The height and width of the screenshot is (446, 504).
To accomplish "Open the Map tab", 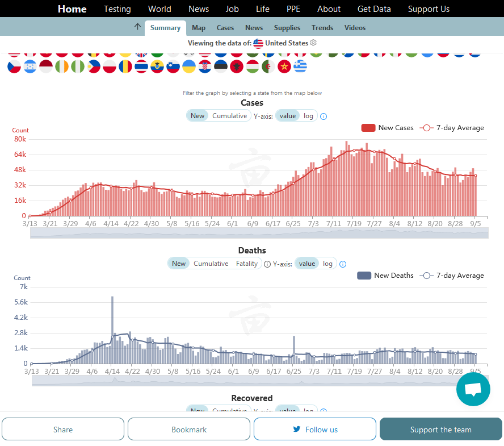I will [199, 28].
